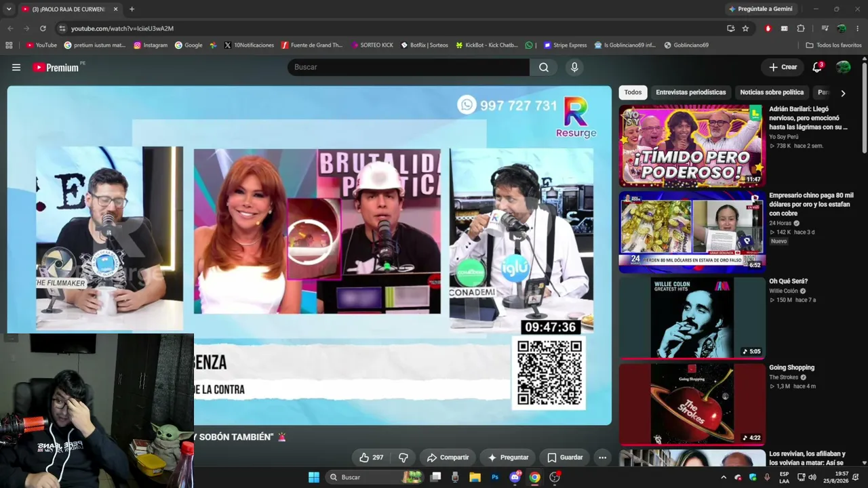Bookmark this page with the star icon
The height and width of the screenshot is (488, 868).
(745, 28)
